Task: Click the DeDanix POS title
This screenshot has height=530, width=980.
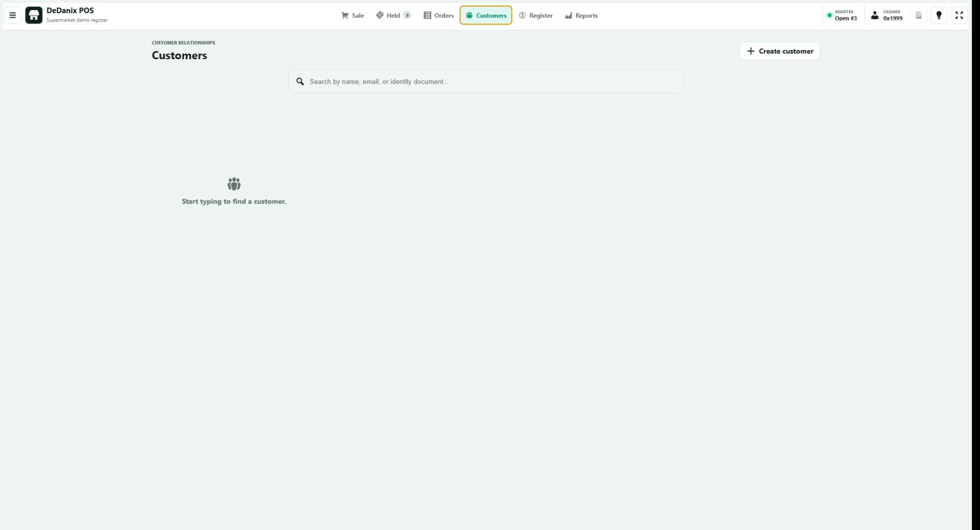Action: (70, 11)
